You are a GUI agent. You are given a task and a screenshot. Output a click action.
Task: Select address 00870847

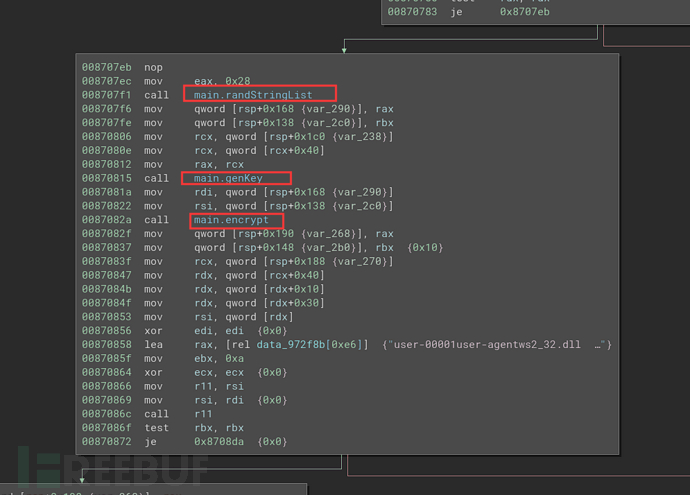(106, 275)
